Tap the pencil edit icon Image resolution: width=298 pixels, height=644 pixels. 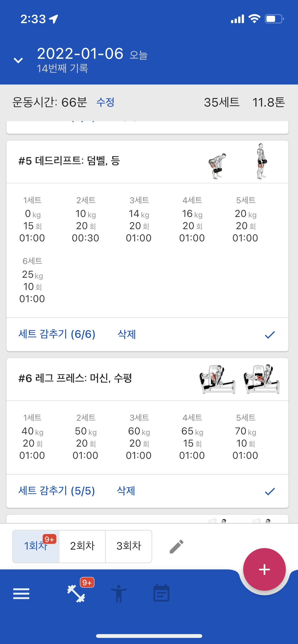177,546
